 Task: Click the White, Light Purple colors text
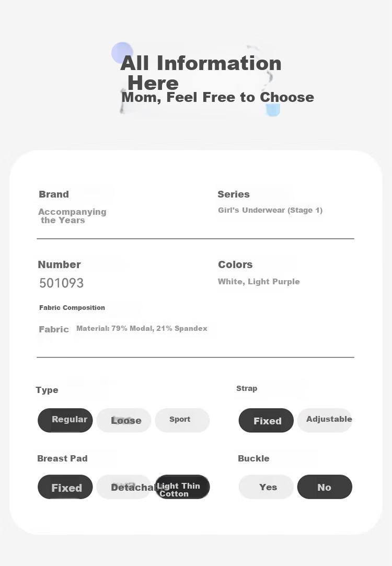(x=259, y=282)
